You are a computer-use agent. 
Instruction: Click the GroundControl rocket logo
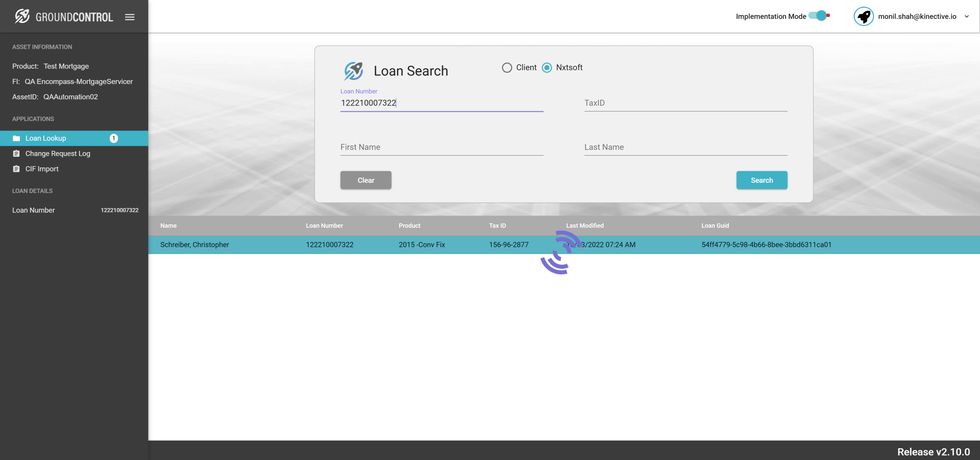click(x=22, y=16)
